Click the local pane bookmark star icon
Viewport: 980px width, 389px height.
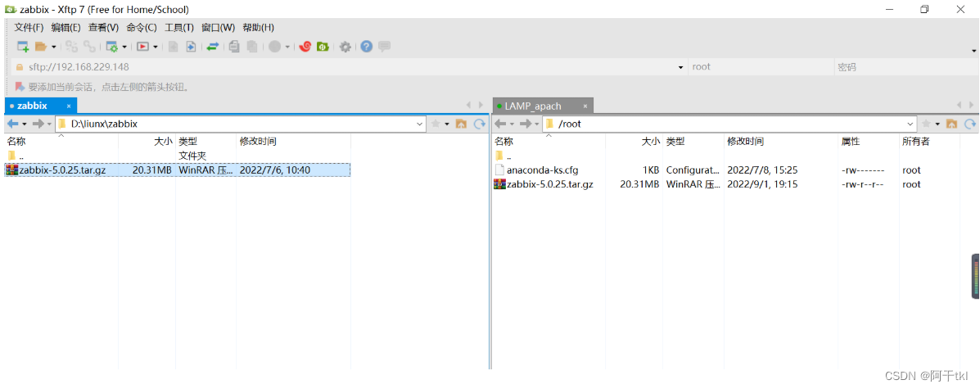tap(436, 124)
